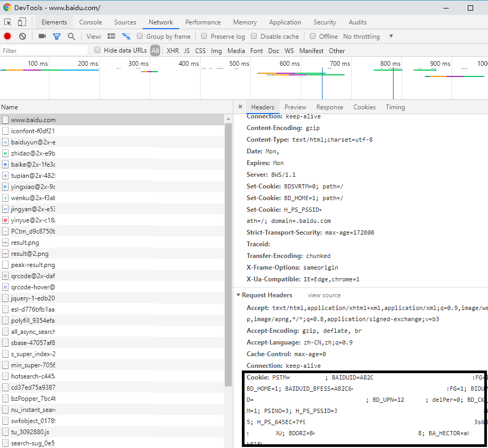488x448 pixels.
Task: Switch to the Security panel
Action: click(x=325, y=22)
